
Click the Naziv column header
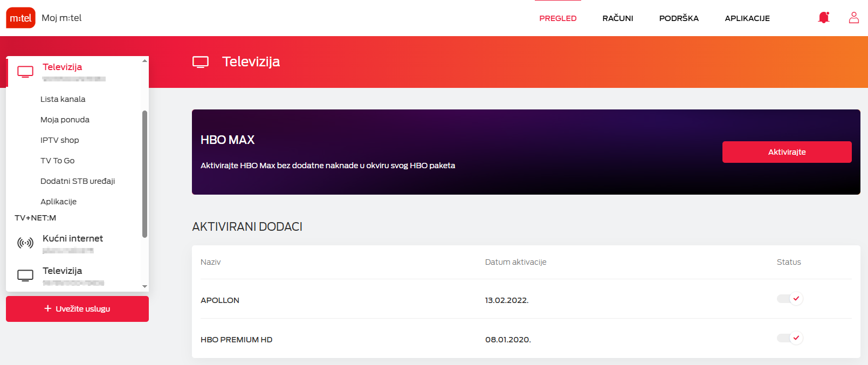(x=211, y=262)
